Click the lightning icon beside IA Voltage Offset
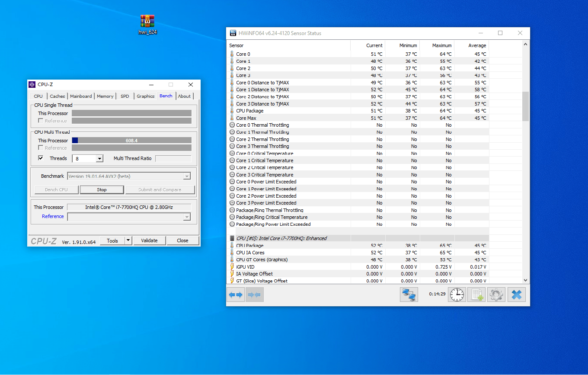Image resolution: width=588 pixels, height=375 pixels. point(232,274)
